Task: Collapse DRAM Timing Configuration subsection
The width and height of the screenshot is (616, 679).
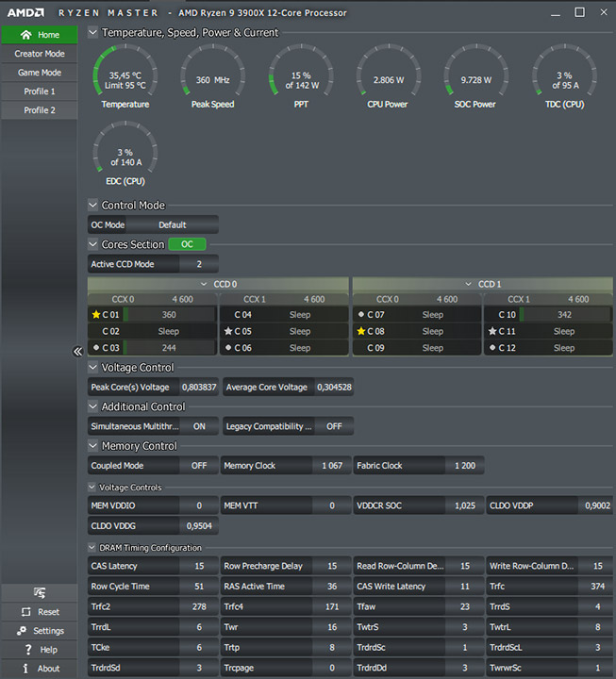Action: click(92, 547)
